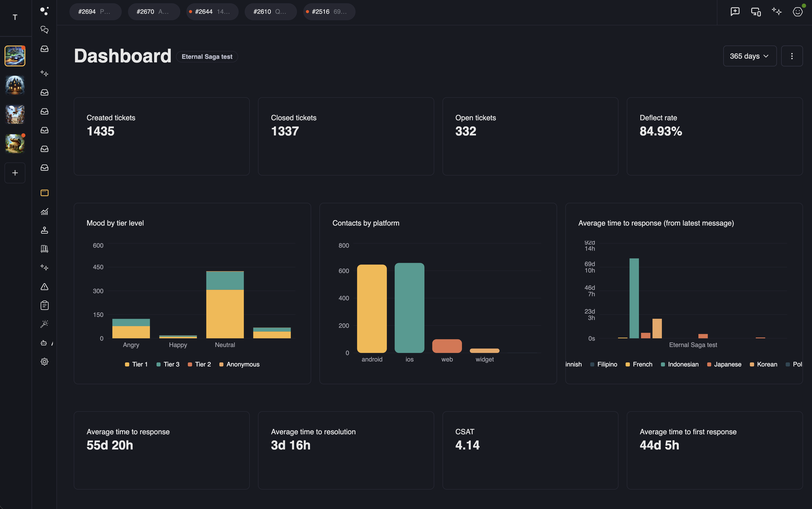The image size is (812, 509).
Task: Switch to ticket tab #2694
Action: click(95, 11)
